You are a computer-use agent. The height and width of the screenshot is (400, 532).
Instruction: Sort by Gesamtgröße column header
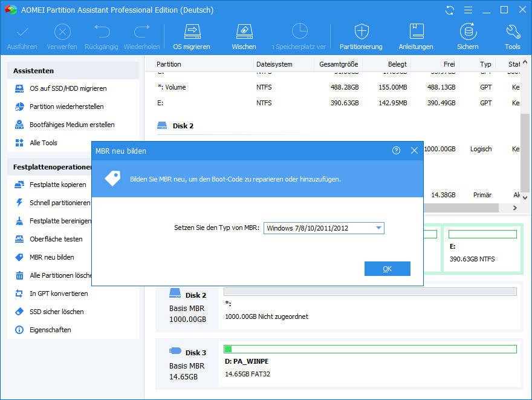pos(339,64)
